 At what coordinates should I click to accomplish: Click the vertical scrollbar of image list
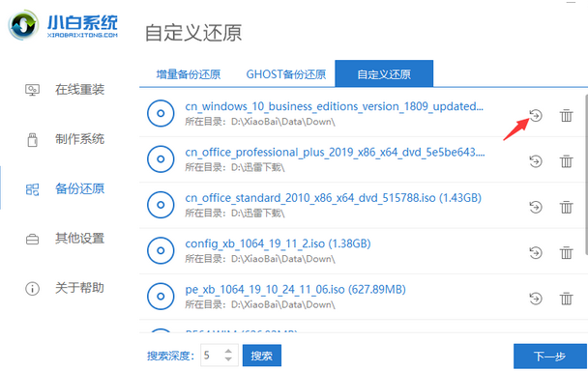[x=586, y=175]
